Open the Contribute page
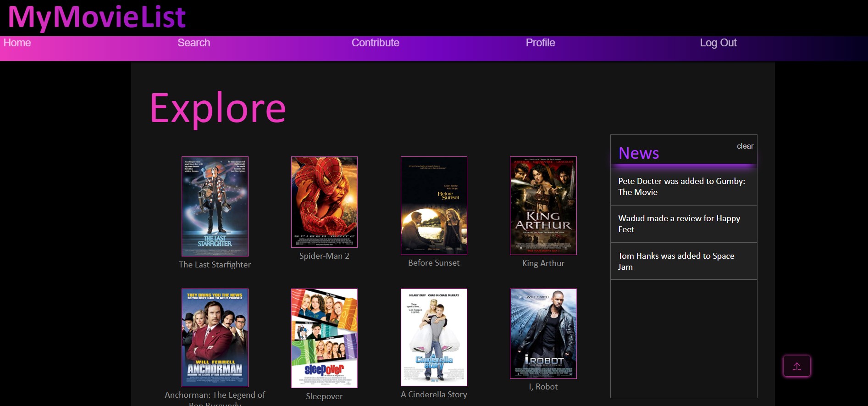 (375, 43)
